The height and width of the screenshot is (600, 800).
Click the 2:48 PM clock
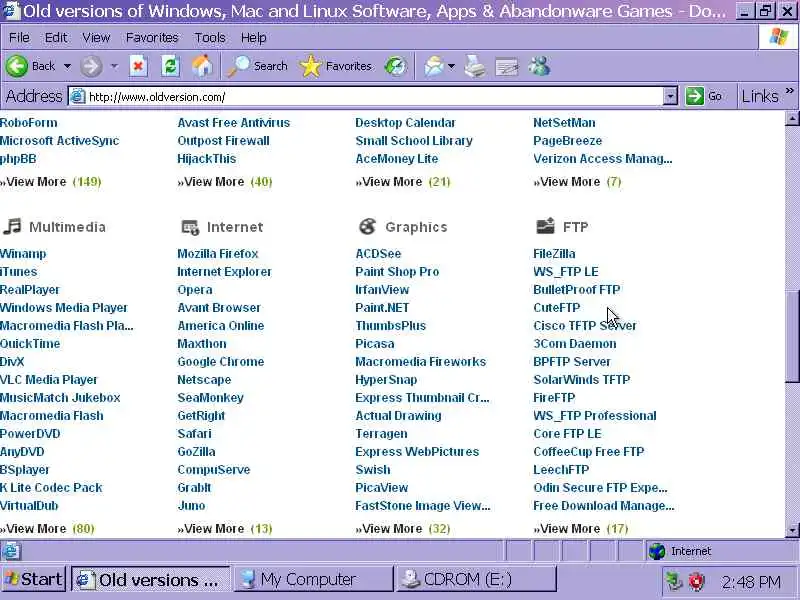click(x=751, y=582)
